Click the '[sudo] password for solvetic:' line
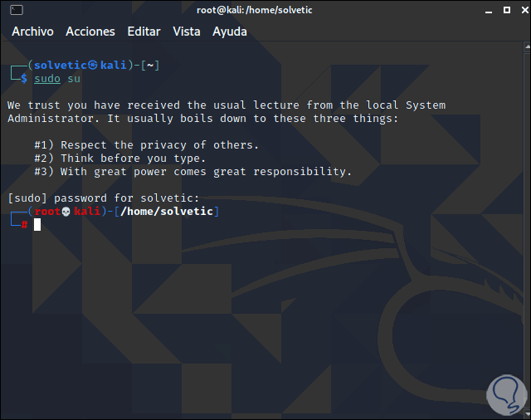 [x=103, y=198]
